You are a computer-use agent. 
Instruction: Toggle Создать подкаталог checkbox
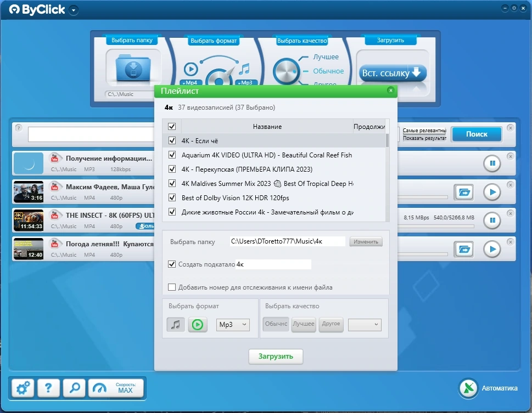point(172,264)
